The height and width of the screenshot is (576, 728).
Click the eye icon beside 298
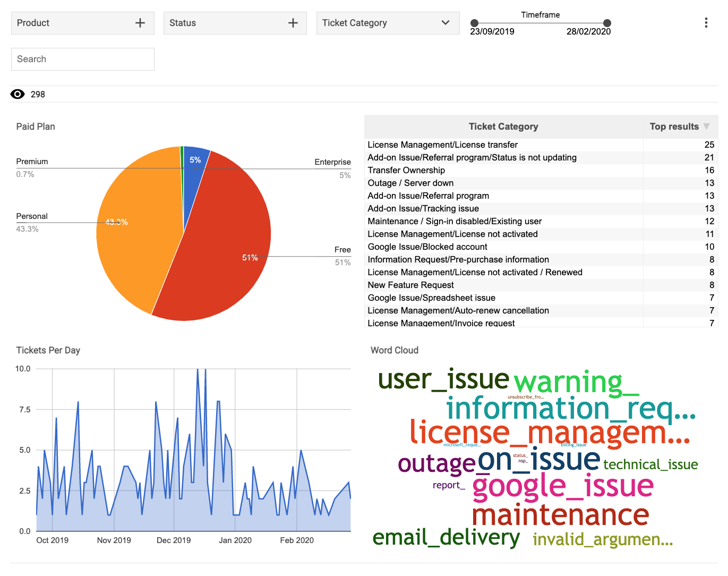tap(18, 94)
